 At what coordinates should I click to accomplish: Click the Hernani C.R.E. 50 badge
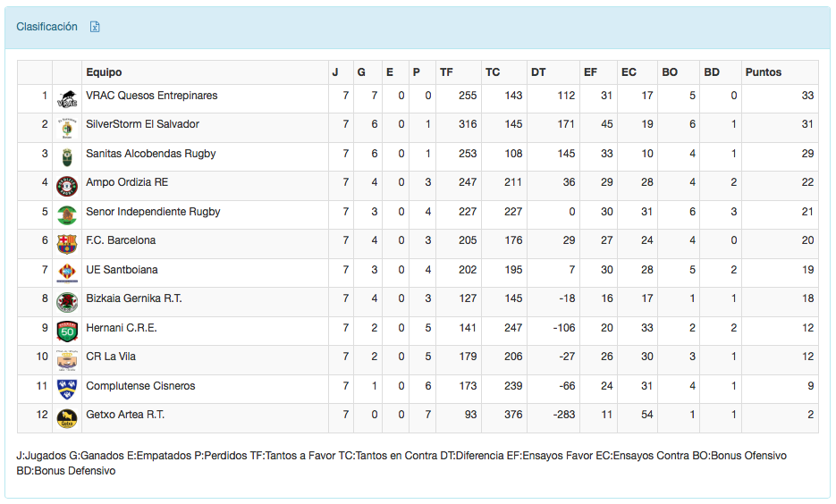coord(67,331)
